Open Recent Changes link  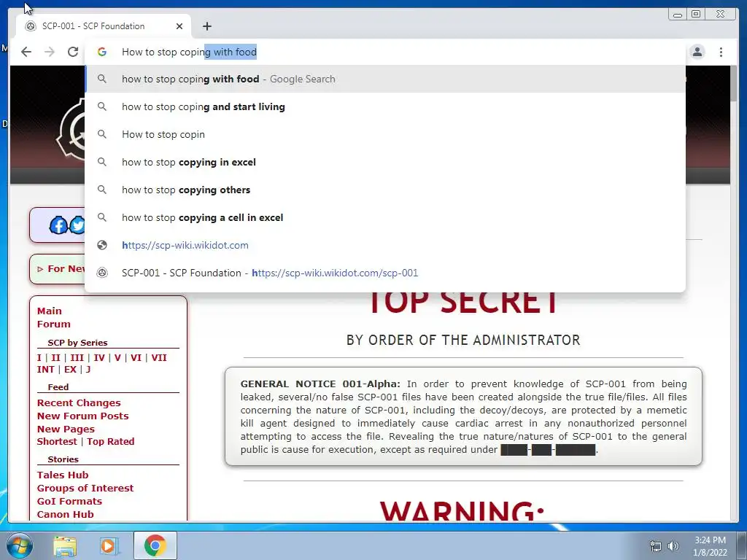(x=79, y=402)
